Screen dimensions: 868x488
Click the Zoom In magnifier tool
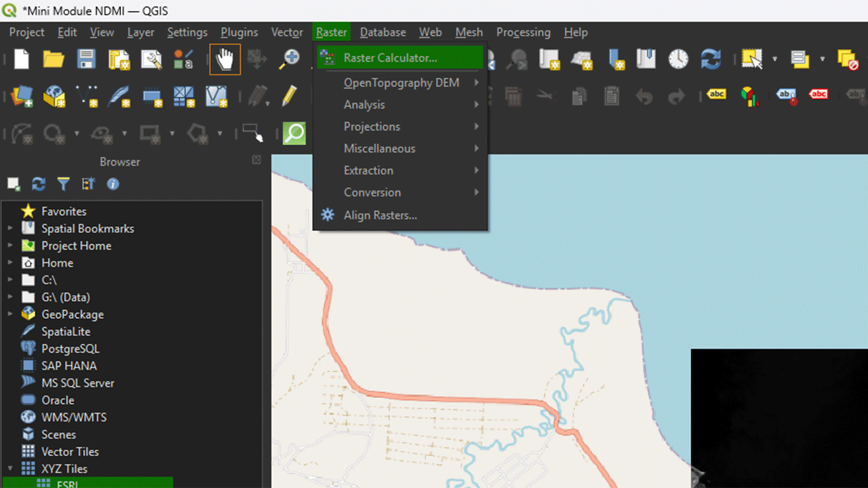290,60
